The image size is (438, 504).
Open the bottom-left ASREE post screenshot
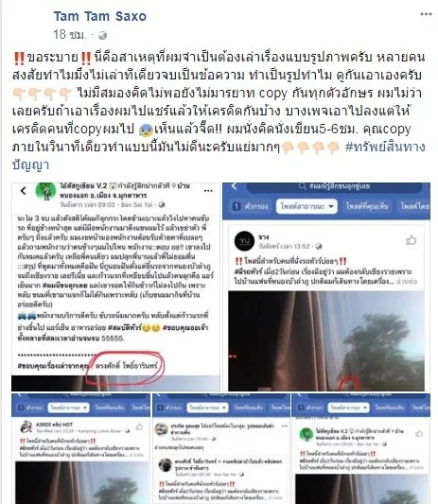click(x=80, y=448)
